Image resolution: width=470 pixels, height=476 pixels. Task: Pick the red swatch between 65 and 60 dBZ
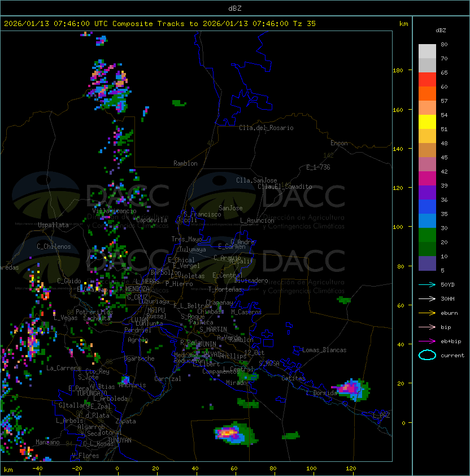(427, 79)
